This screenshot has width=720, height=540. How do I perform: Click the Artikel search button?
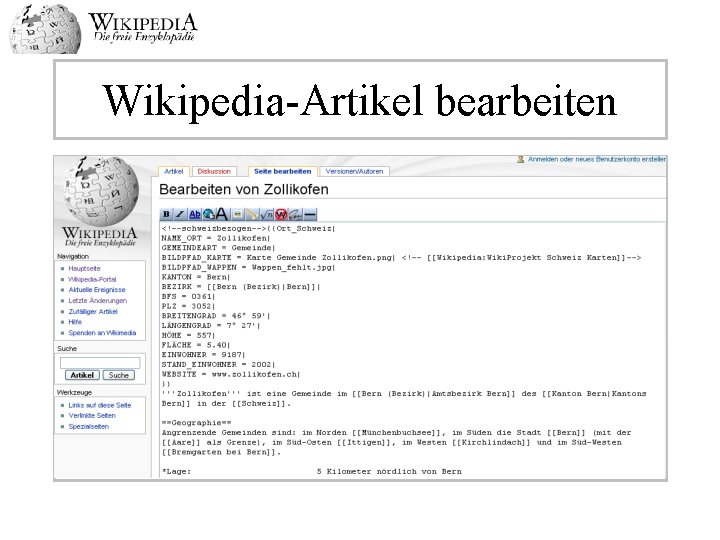pos(82,375)
